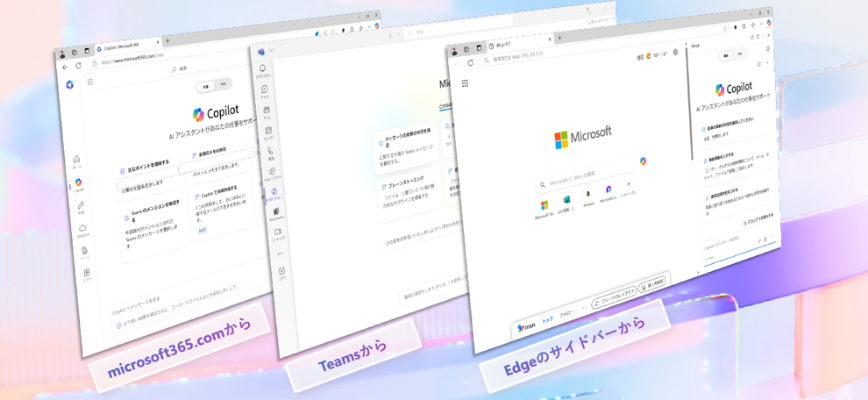
Task: Open settings gear on Edge new tab page
Action: (x=675, y=53)
